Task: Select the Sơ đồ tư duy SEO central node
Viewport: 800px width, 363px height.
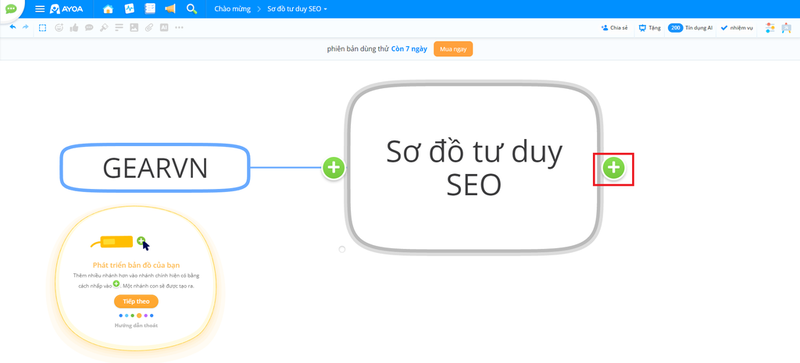Action: [x=473, y=167]
